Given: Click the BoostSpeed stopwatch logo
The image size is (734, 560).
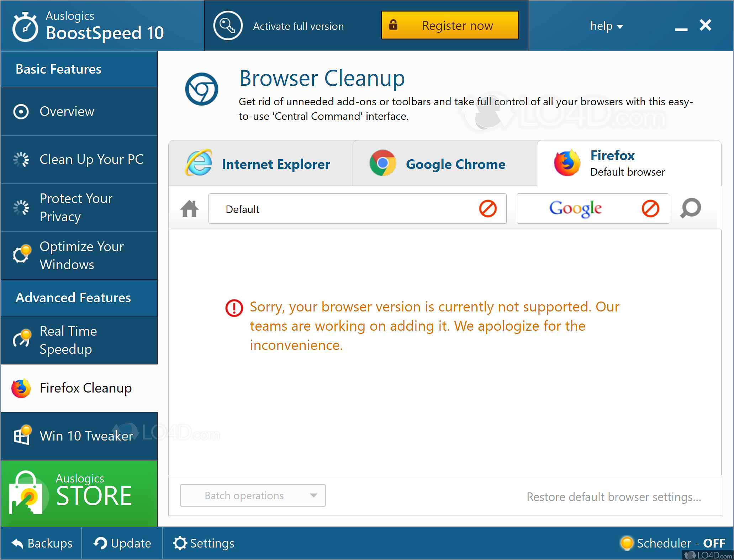Looking at the screenshot, I should tap(25, 27).
